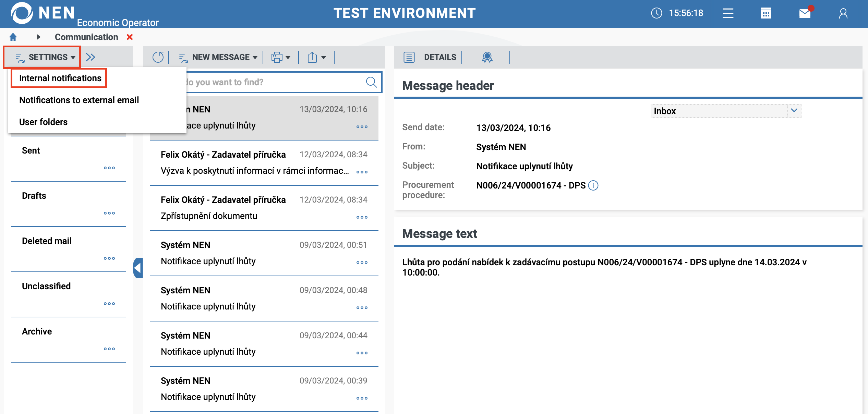Click the hamburger menu icon in header
The width and height of the screenshot is (868, 414).
(x=728, y=13)
